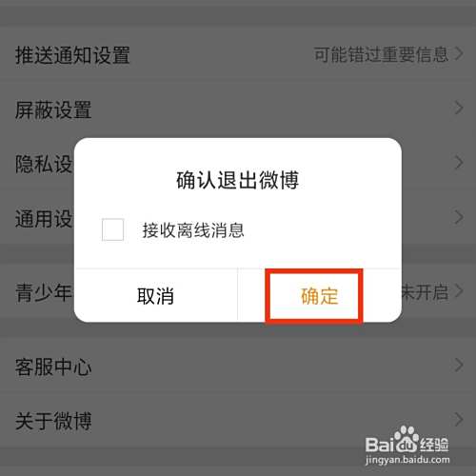Expand chevron next to 未开启

tap(459, 291)
